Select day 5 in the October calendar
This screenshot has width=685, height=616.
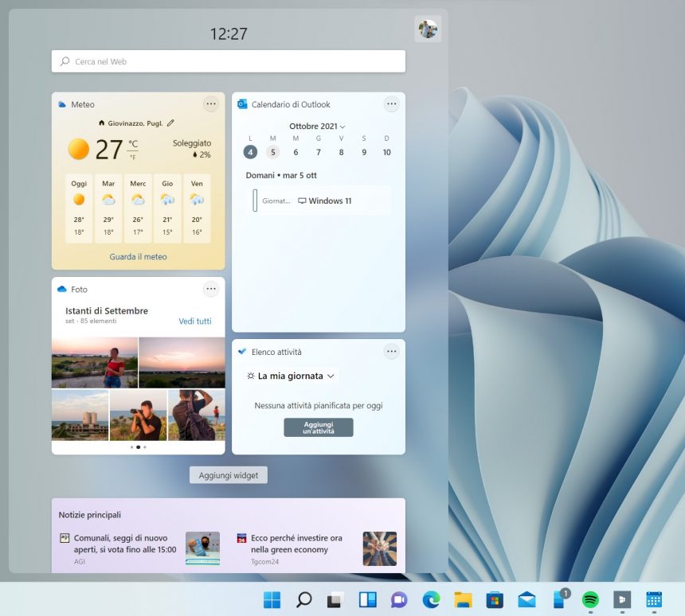[273, 151]
